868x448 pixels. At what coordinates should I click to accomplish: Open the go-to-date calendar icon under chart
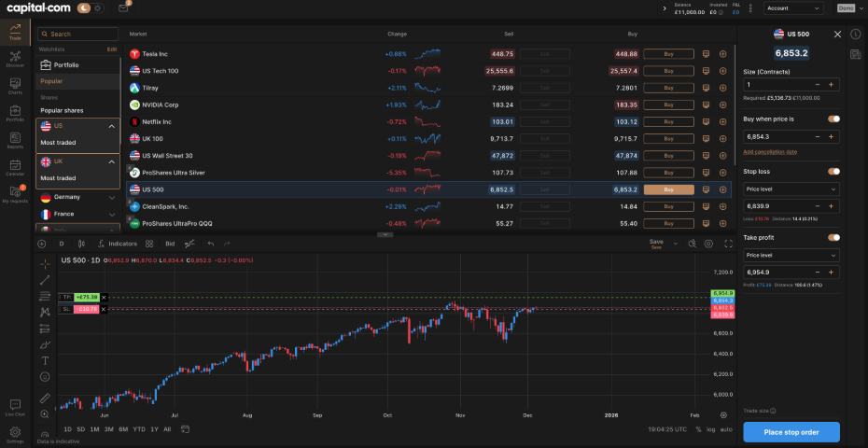pos(185,429)
